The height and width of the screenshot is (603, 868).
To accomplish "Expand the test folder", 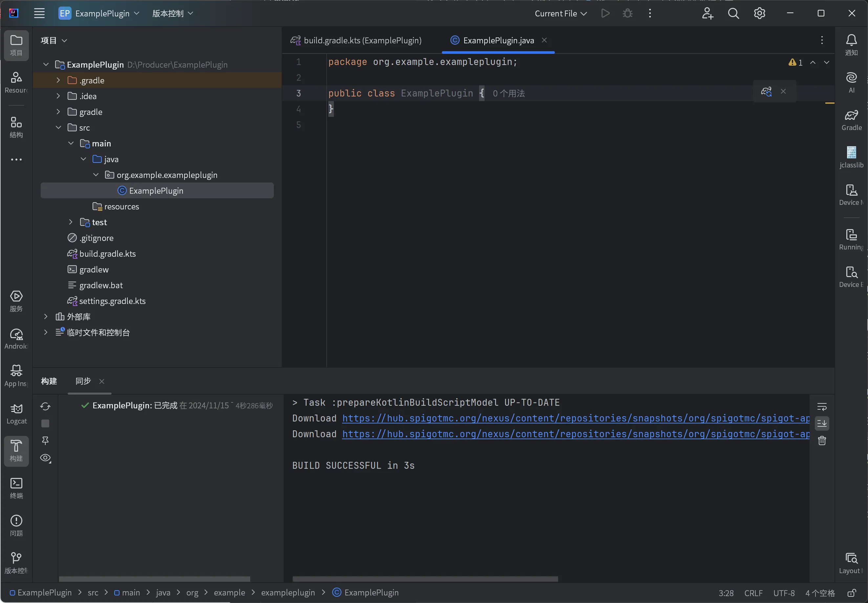I will [x=71, y=222].
